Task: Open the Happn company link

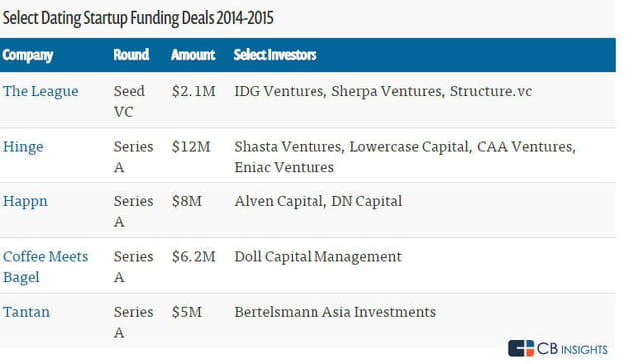Action: point(25,201)
